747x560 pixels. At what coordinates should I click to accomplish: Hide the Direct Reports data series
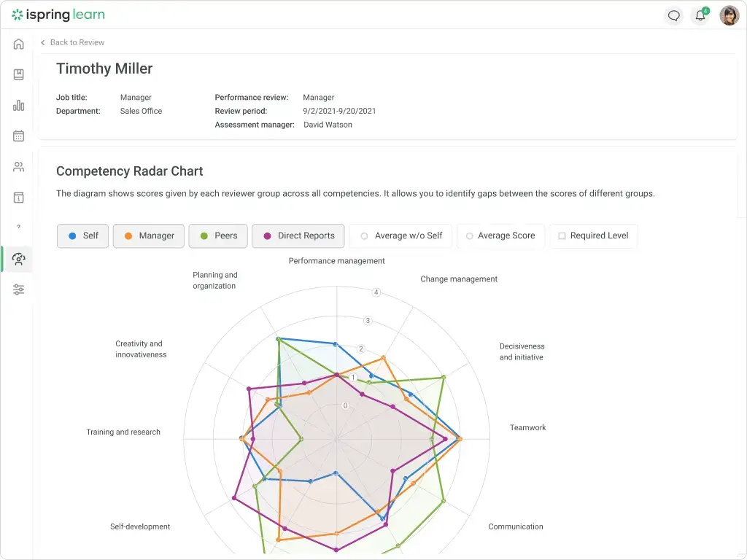pyautogui.click(x=298, y=236)
